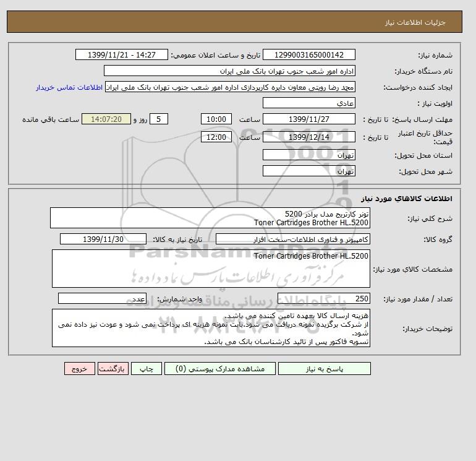This screenshot has height=461, width=476.
Task: Click the page header جزئیات اطلاعات نیاز
Action: (x=415, y=22)
